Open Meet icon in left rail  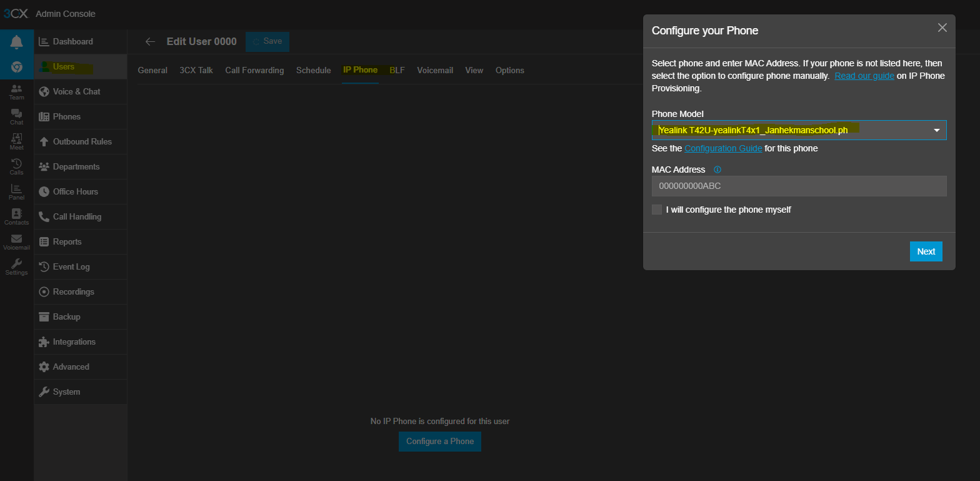[x=17, y=142]
